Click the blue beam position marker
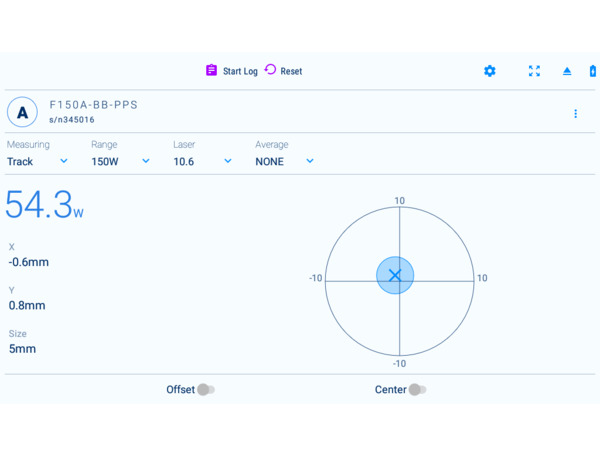 (395, 275)
